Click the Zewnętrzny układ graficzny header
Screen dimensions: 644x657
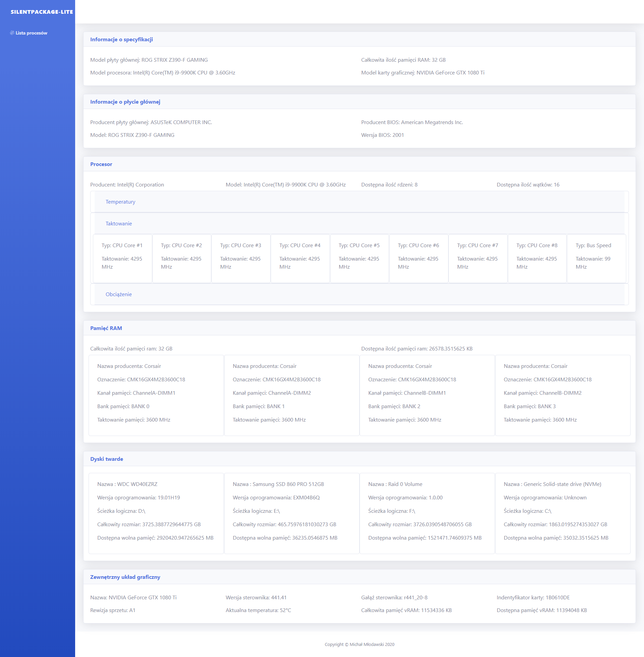(x=125, y=577)
